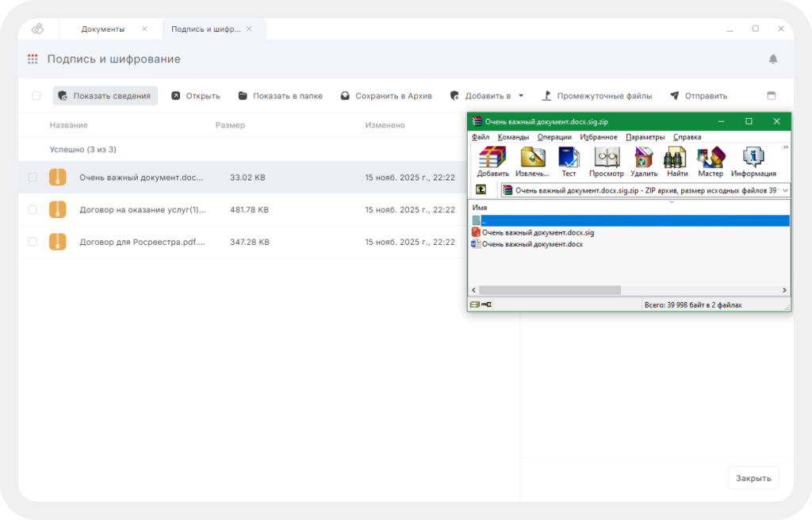
Task: Toggle the select-all checkbox in the toolbar
Action: click(36, 96)
